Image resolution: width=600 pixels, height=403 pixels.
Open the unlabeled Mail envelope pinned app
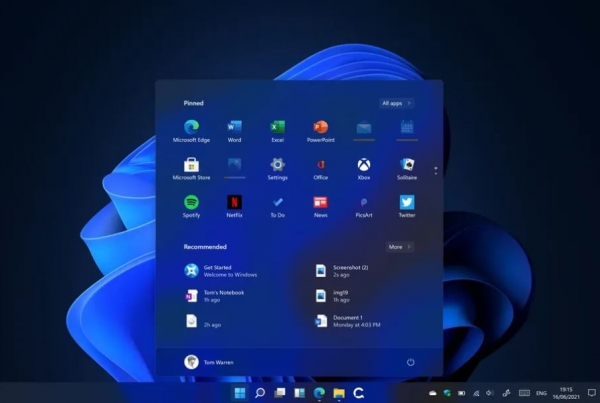(x=364, y=129)
